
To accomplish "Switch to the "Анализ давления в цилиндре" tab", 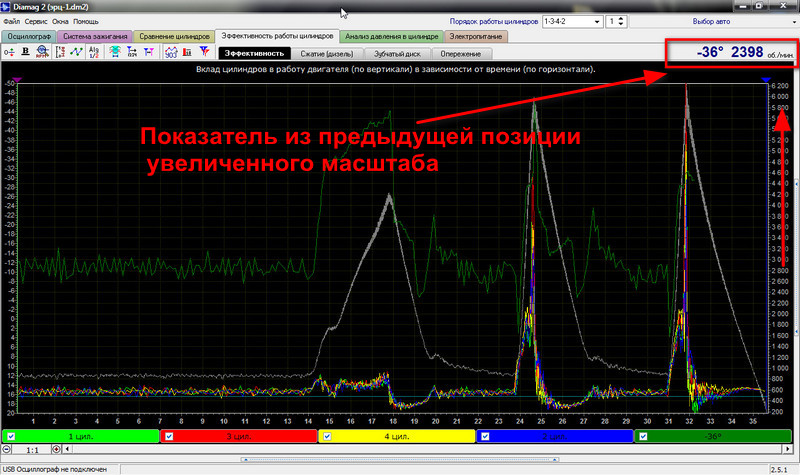I will pyautogui.click(x=391, y=37).
